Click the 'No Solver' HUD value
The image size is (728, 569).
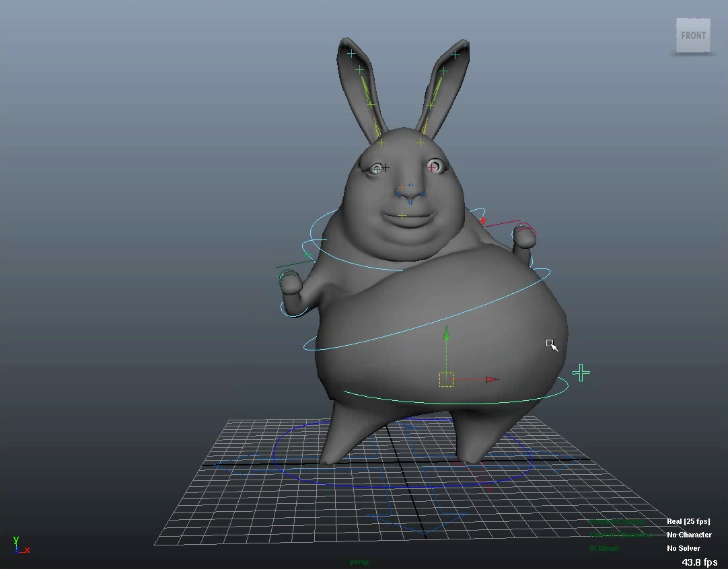coord(684,548)
